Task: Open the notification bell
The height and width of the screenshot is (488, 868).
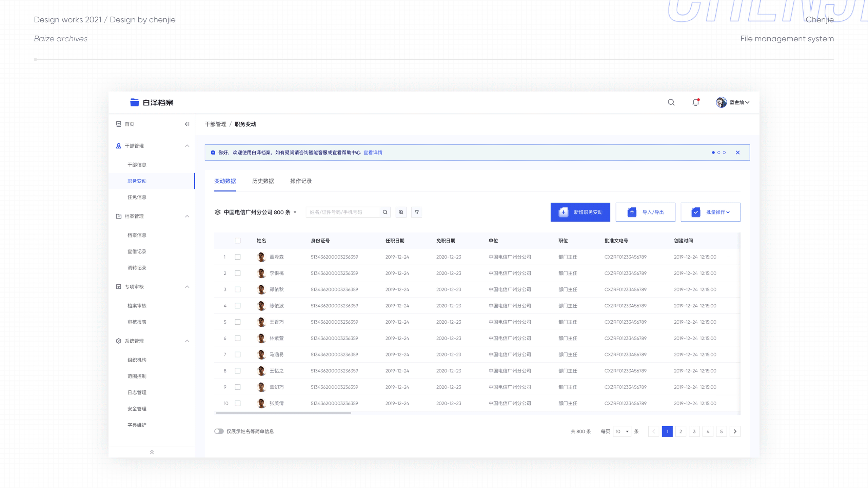Action: pyautogui.click(x=696, y=102)
